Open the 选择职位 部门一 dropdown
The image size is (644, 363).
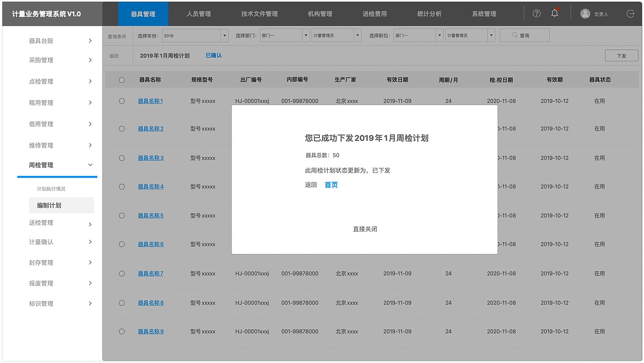[419, 35]
